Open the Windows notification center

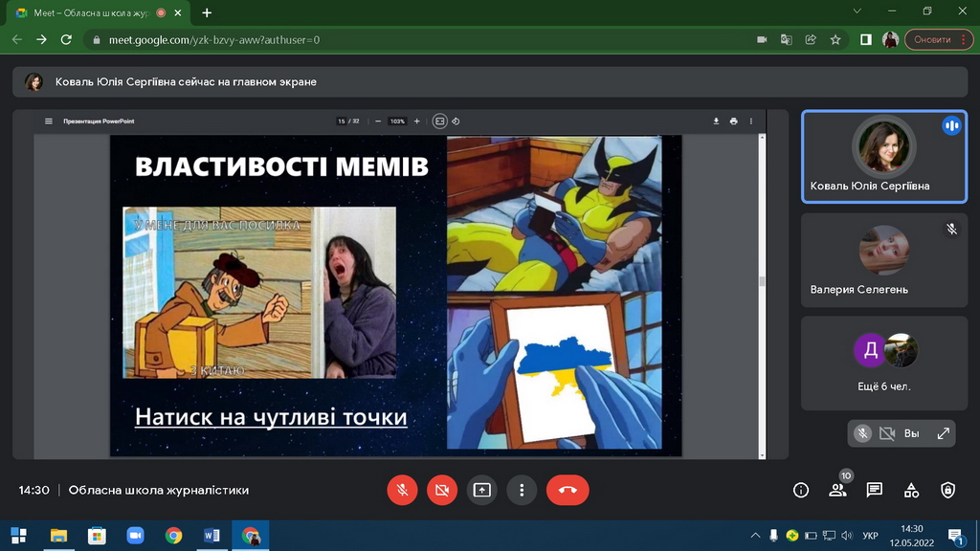click(955, 536)
